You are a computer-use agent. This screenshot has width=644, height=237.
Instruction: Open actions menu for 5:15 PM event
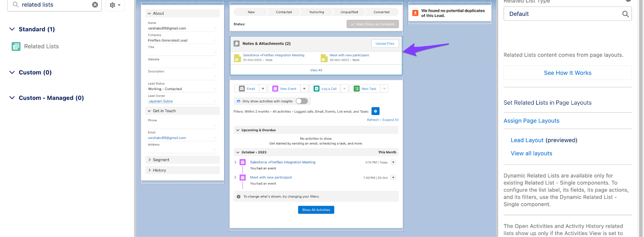(393, 162)
